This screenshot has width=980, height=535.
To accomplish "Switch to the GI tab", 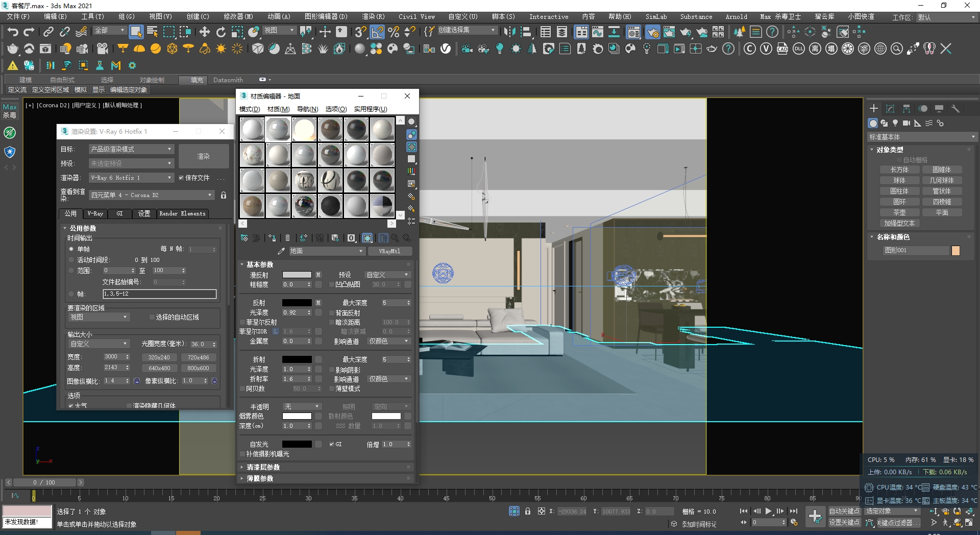I will (119, 213).
